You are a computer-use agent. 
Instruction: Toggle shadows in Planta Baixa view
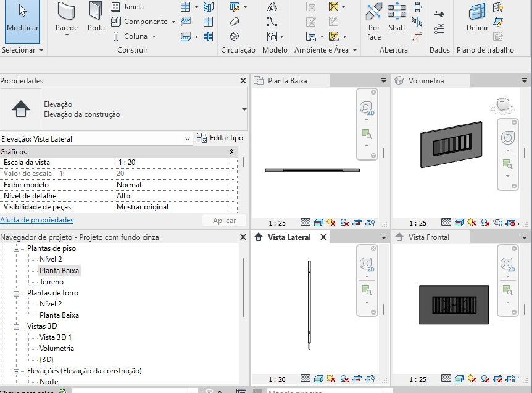click(x=344, y=223)
